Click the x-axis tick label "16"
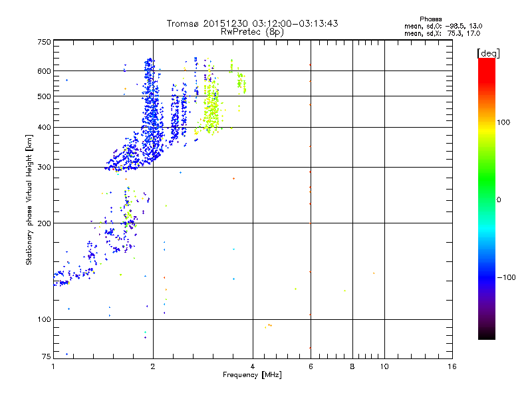This screenshot has width=532, height=399. [x=452, y=366]
